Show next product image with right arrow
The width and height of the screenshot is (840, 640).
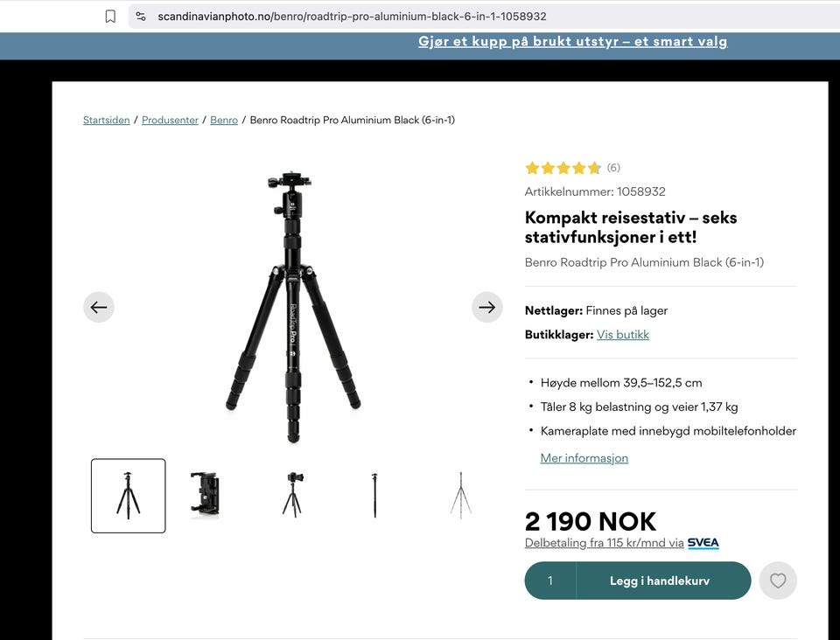(487, 307)
